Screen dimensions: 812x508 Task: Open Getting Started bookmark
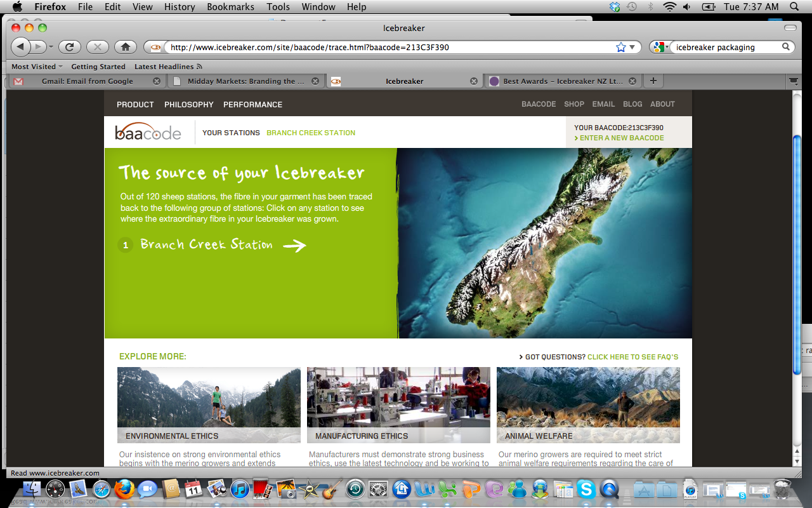(98, 66)
